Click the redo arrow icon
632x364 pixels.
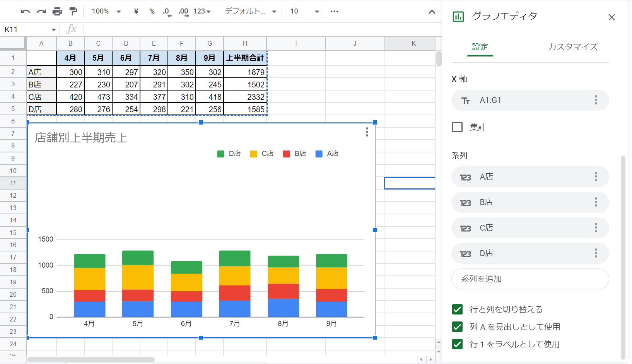[41, 12]
